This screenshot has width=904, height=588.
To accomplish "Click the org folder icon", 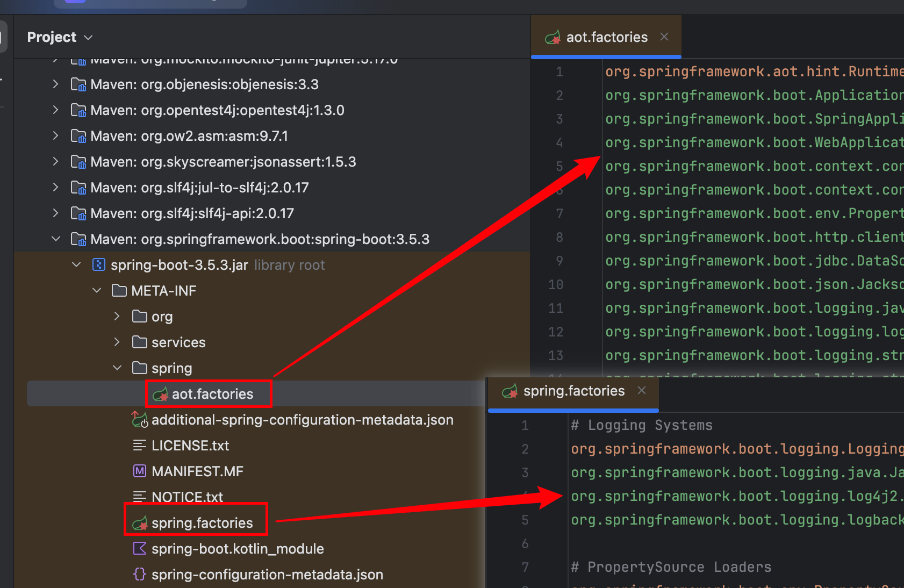I will (140, 317).
